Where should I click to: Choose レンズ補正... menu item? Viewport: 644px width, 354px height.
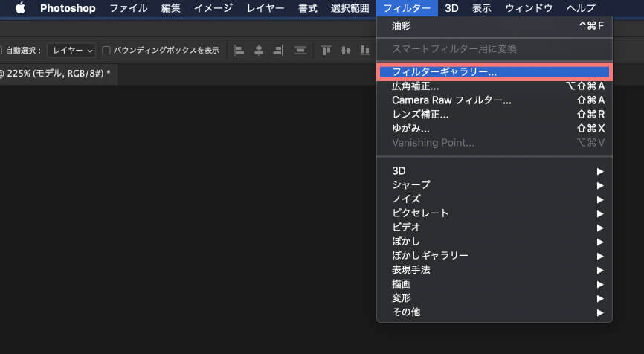click(495, 115)
